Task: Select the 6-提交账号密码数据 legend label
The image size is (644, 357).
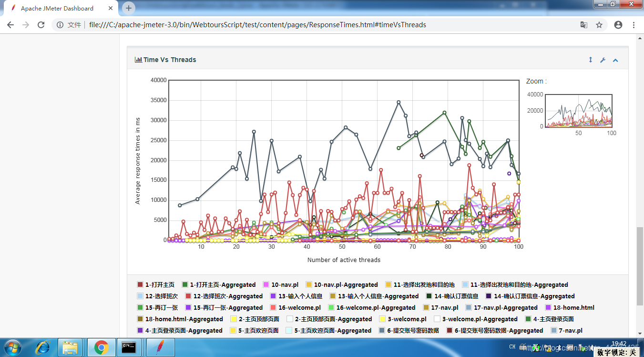Action: 413,331
